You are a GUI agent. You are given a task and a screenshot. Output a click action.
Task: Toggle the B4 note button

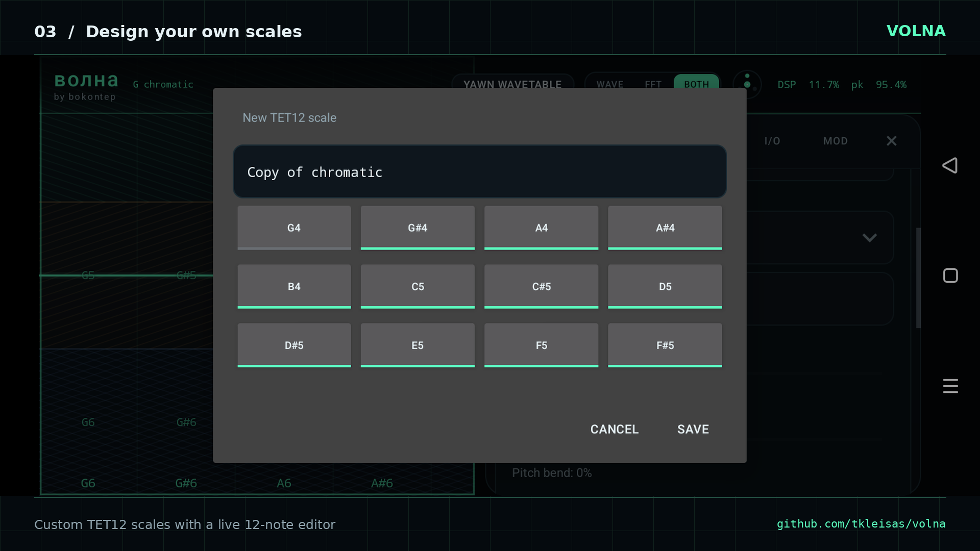pos(294,286)
